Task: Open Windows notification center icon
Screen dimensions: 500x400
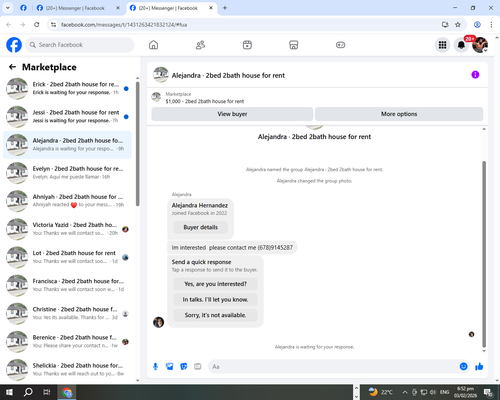Action: [x=489, y=392]
